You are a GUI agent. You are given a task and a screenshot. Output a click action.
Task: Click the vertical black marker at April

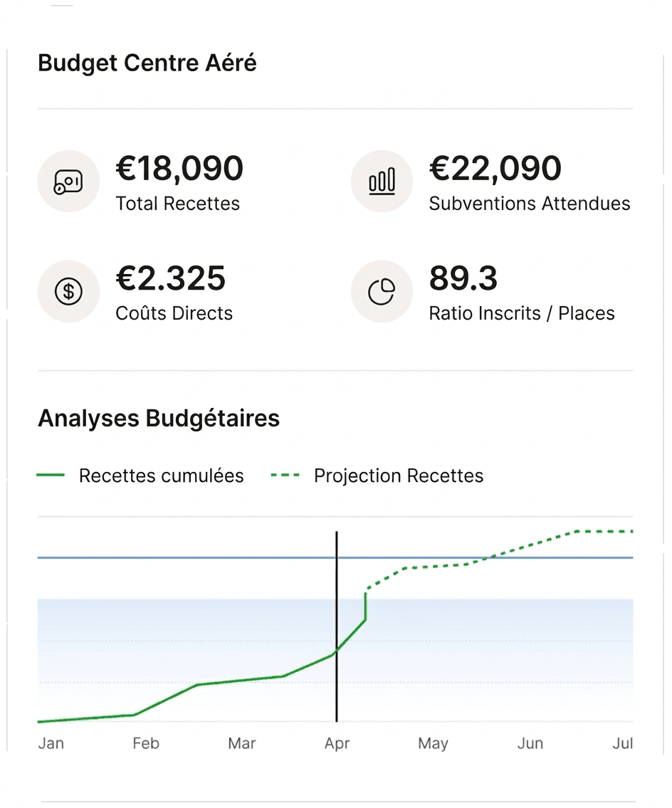[337, 626]
